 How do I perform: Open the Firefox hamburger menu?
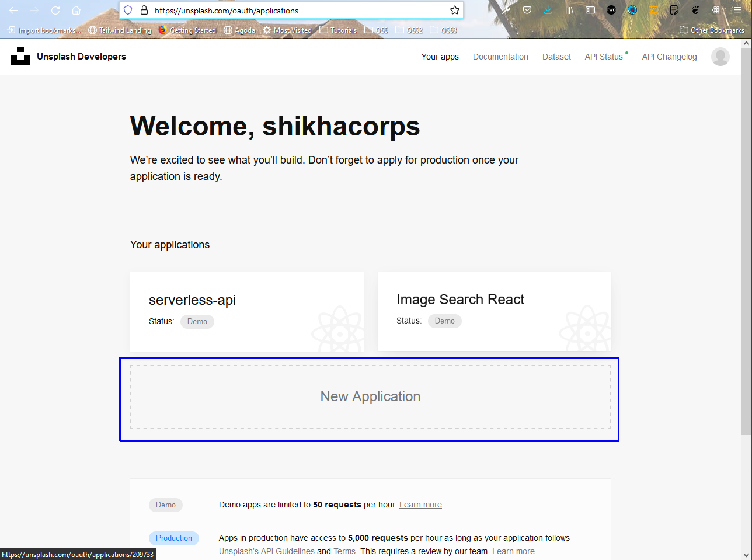pos(737,10)
